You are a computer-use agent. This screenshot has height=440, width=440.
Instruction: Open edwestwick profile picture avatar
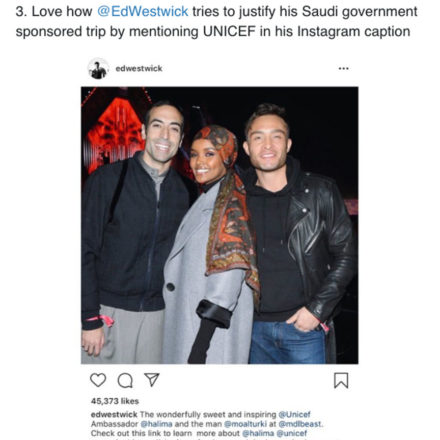click(x=98, y=69)
